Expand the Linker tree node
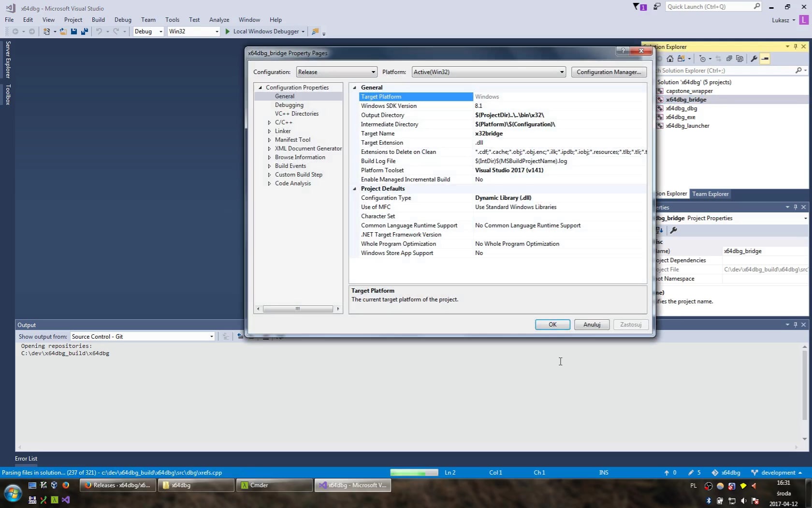812x508 pixels. (x=269, y=131)
